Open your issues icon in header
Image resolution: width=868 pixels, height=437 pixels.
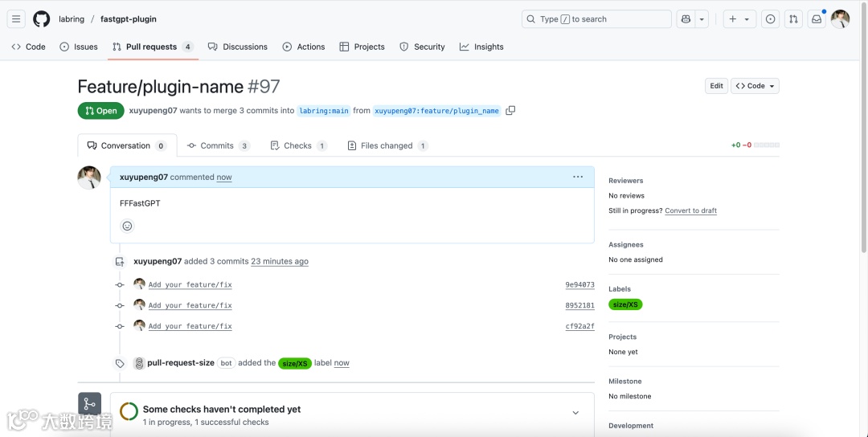point(770,18)
